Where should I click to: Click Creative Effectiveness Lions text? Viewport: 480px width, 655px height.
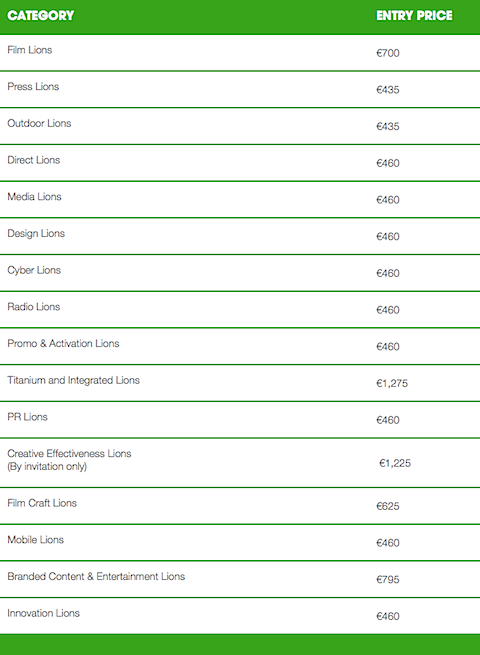69,454
